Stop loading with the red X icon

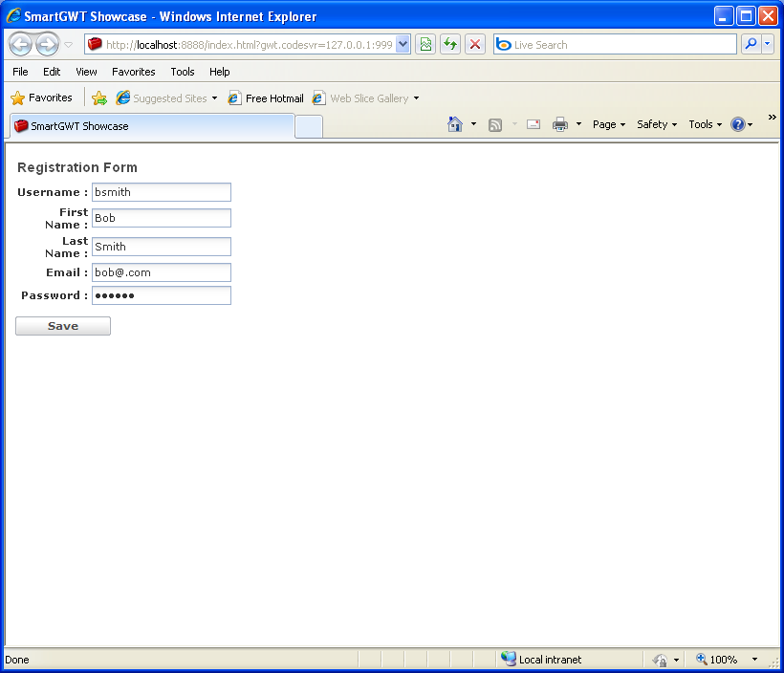point(475,45)
